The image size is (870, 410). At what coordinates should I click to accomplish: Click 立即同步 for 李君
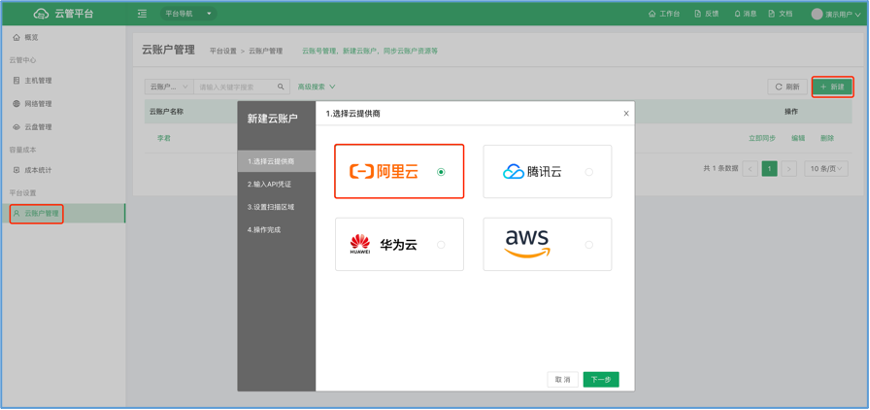(x=762, y=138)
